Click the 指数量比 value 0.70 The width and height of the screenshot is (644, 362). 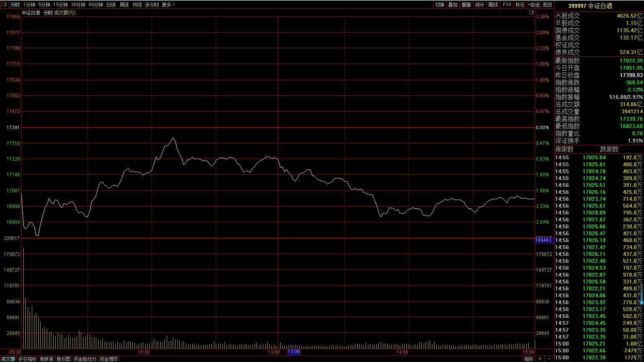(637, 133)
